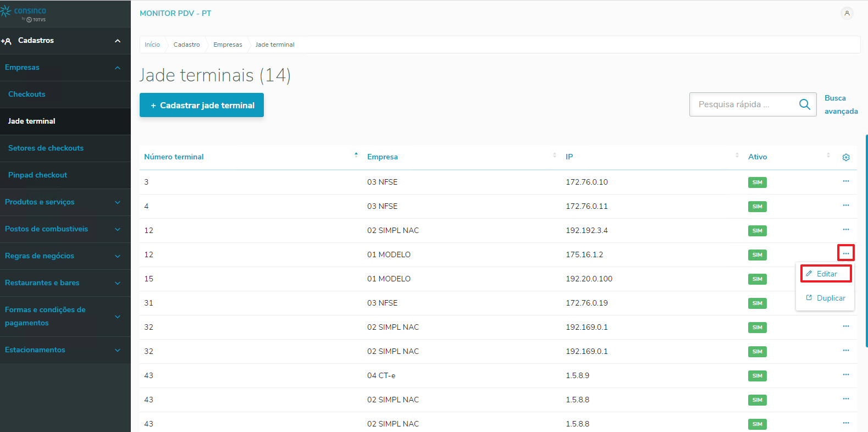Click IP cell 175.16.1.2

[584, 254]
